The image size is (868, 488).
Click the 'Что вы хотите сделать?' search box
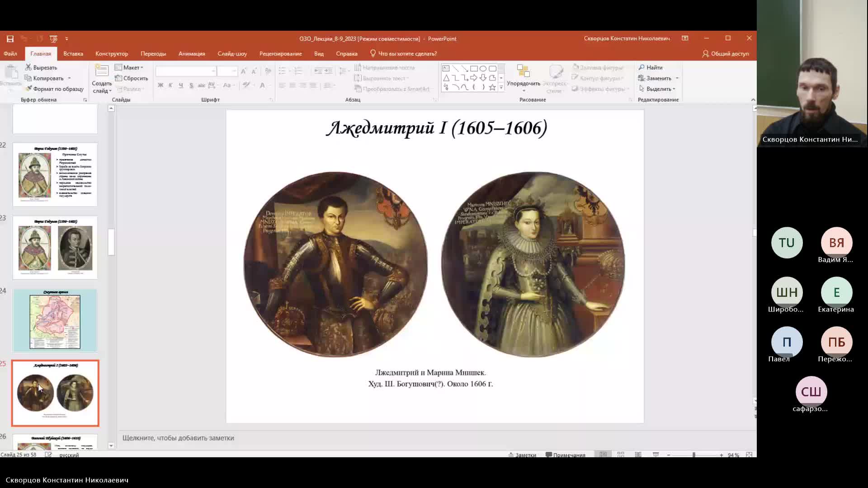click(403, 54)
